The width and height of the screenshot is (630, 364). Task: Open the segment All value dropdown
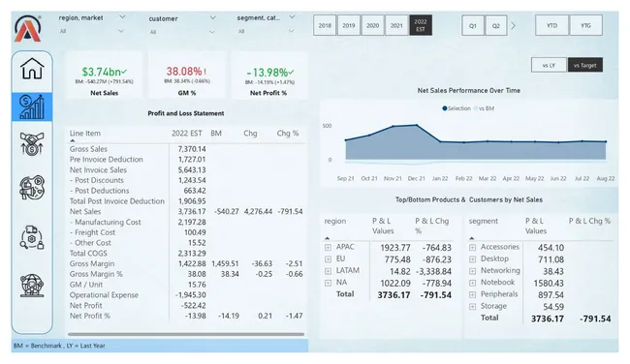(292, 31)
